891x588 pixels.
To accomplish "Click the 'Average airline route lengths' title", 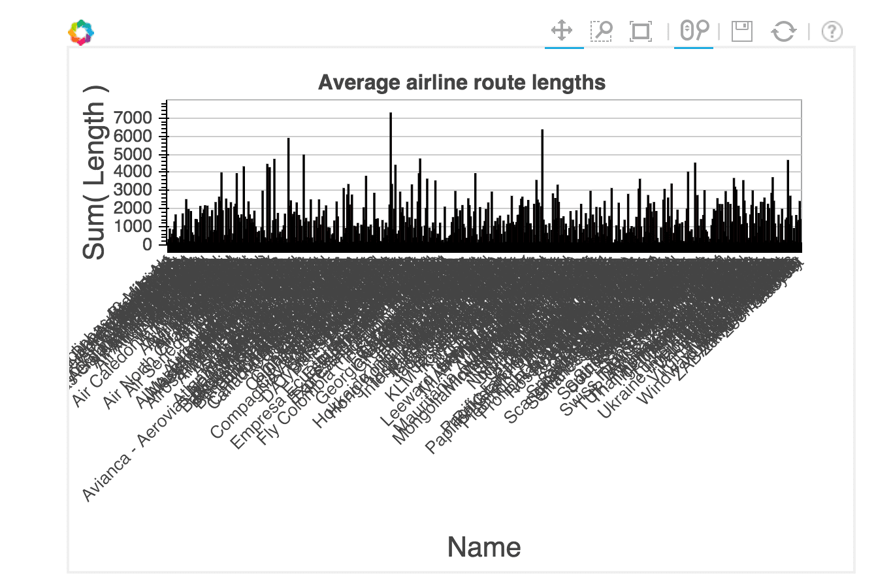I will pyautogui.click(x=461, y=82).
